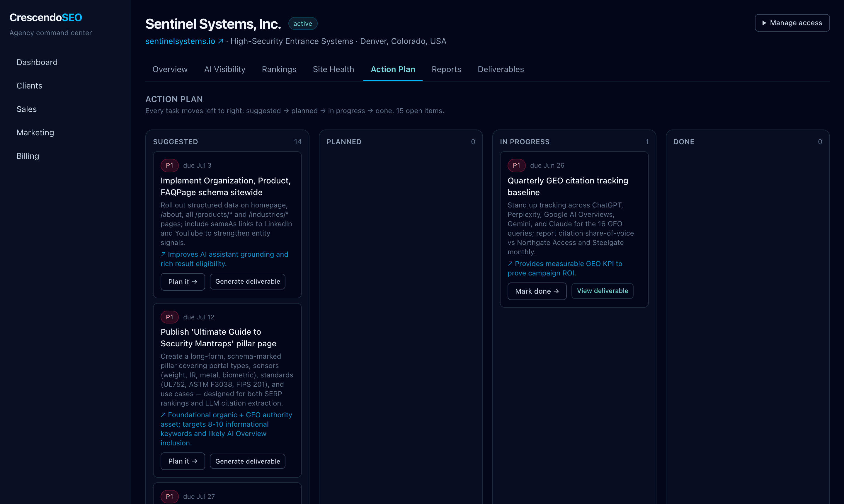The image size is (844, 504).
Task: Switch to the Deliverables tab
Action: pyautogui.click(x=501, y=69)
